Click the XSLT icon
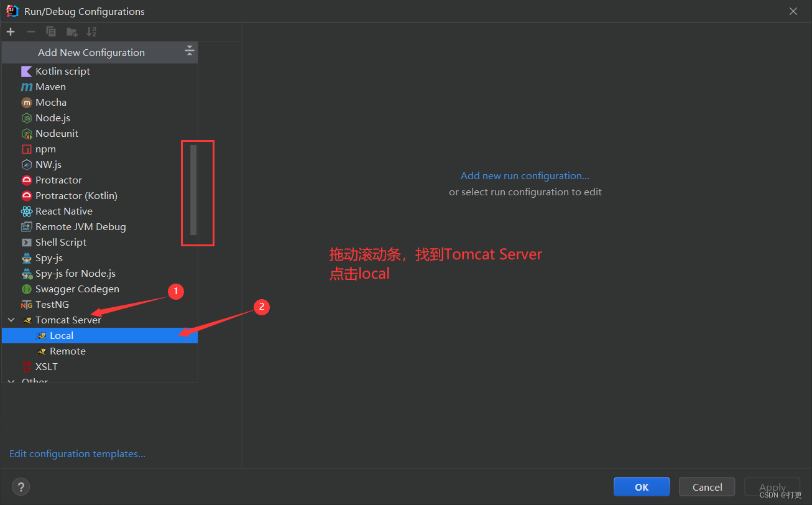Viewport: 812px width, 505px height. pos(26,367)
